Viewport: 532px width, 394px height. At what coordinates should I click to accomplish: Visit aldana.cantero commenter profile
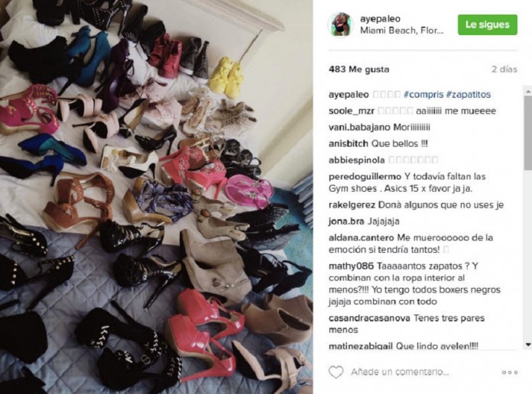click(361, 237)
